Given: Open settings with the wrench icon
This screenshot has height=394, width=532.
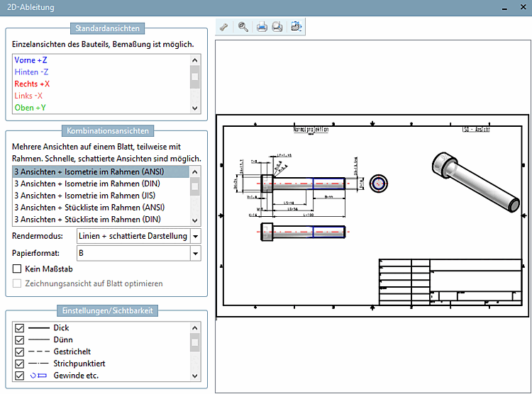Looking at the screenshot, I should pos(224,28).
